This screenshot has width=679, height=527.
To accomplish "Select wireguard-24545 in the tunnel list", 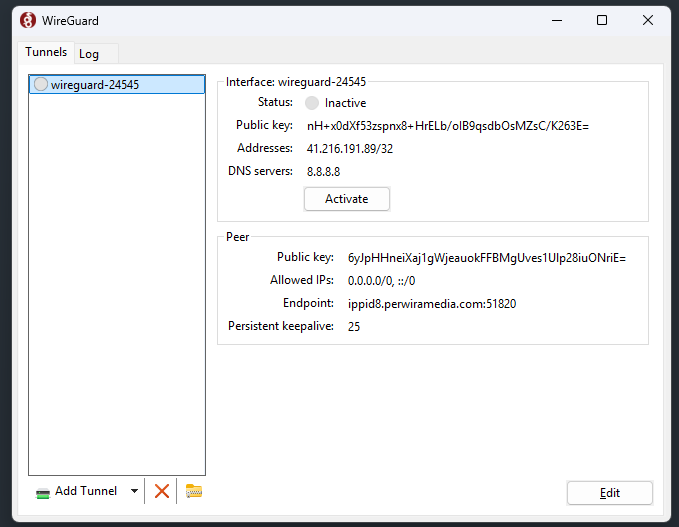I will point(117,84).
